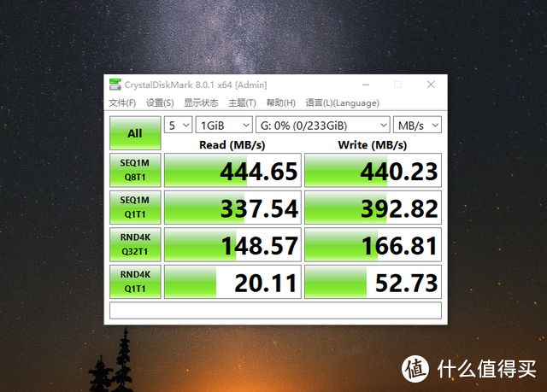The width and height of the screenshot is (547, 392).
Task: Open the 设置(S) menu
Action: click(160, 102)
